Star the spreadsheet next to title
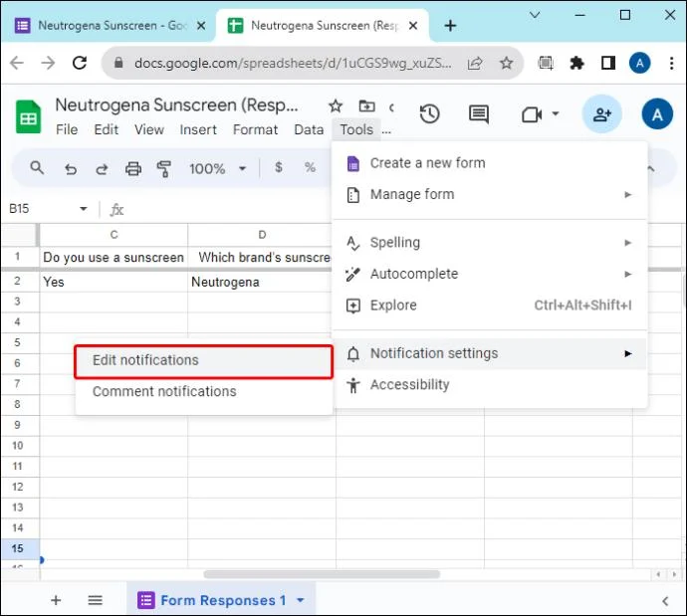 click(x=336, y=105)
